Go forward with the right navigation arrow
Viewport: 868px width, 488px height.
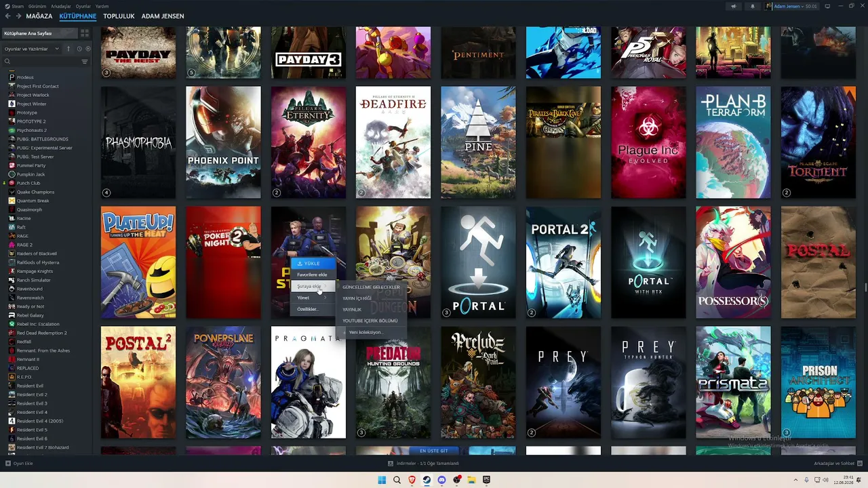pos(18,16)
